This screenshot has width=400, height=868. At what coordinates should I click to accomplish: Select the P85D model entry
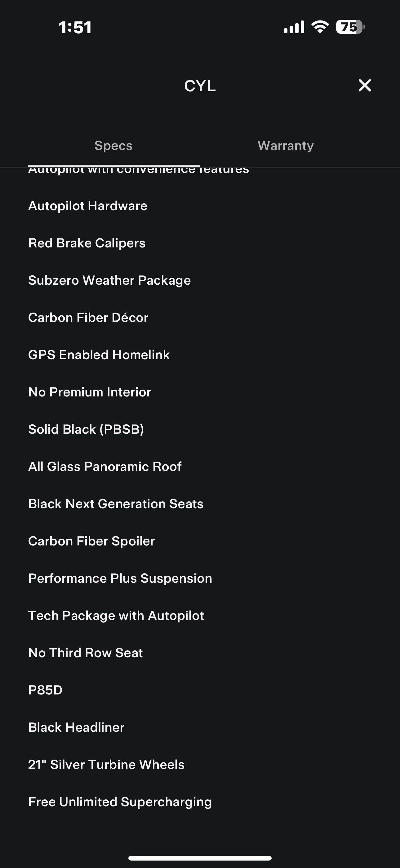[46, 690]
